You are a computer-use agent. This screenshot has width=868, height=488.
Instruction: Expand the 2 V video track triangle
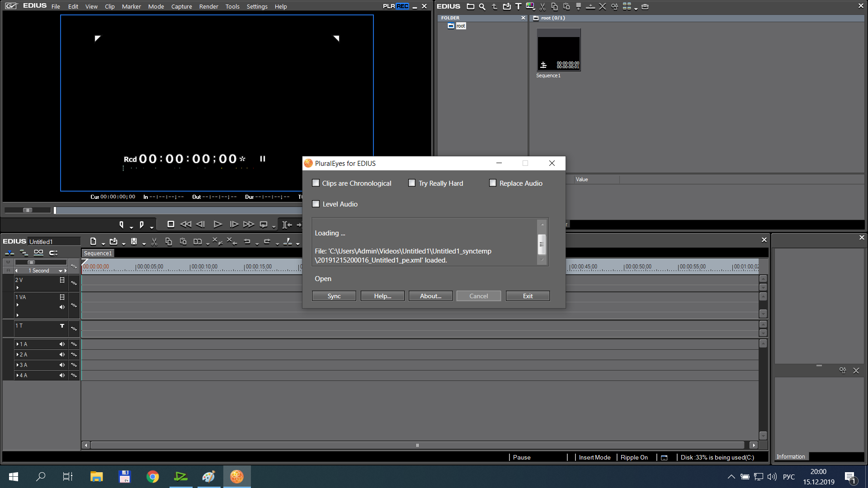click(x=18, y=287)
